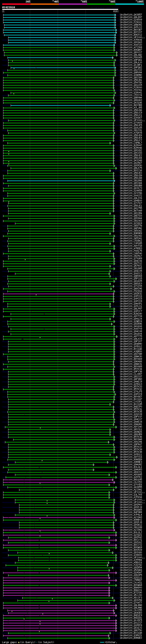
Task: Click the label UniRef100_A3QRG0
Action: point(131,352)
